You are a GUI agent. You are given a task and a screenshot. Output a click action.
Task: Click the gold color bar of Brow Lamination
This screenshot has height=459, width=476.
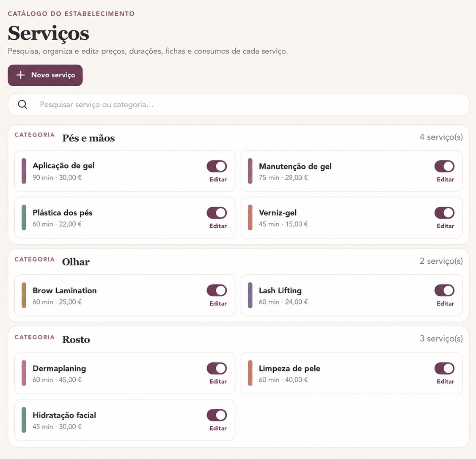point(24,295)
